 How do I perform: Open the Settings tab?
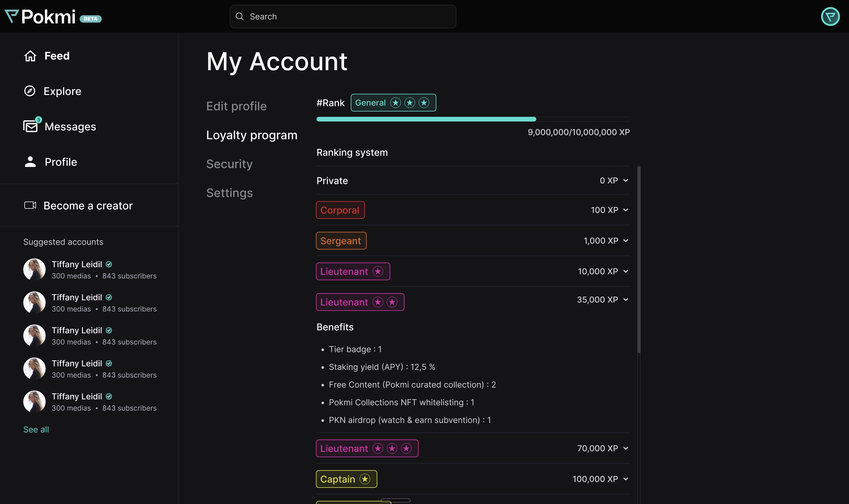click(x=229, y=193)
